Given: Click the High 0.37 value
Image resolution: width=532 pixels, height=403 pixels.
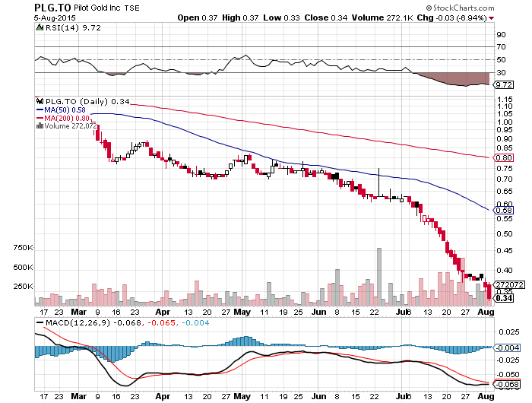Looking at the screenshot, I should (240, 17).
